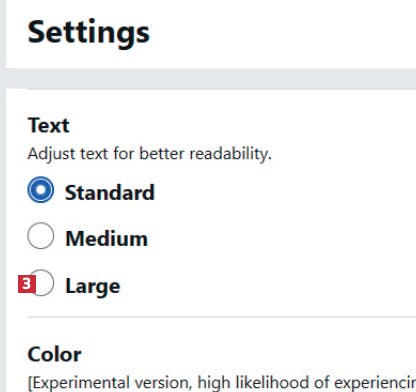Click the red number 3 badge
The width and height of the screenshot is (416, 392).
(27, 284)
